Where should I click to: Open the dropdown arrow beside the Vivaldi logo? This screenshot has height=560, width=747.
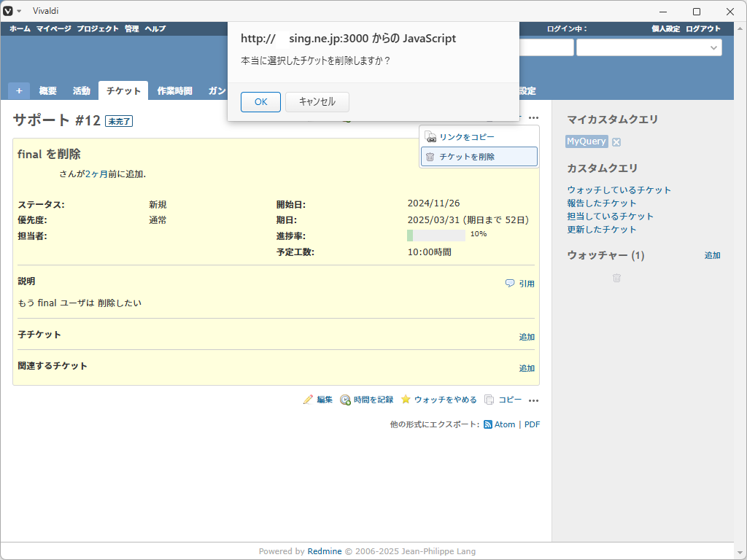click(x=19, y=11)
